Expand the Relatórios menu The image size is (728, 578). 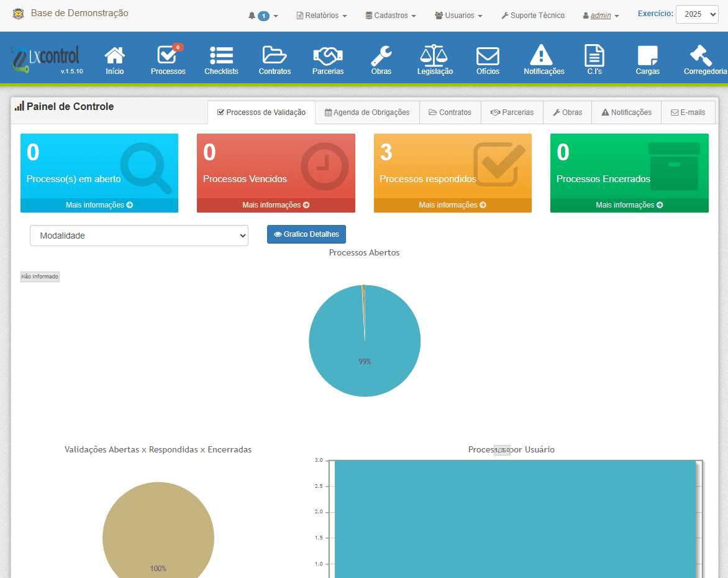pos(322,16)
